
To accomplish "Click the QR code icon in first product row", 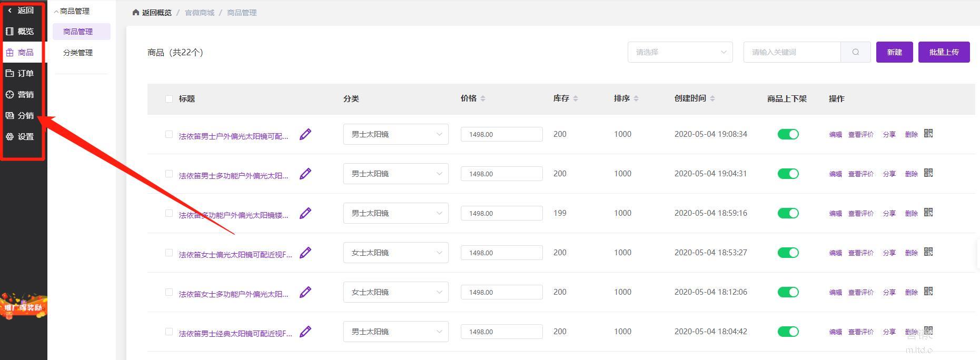I will [928, 134].
